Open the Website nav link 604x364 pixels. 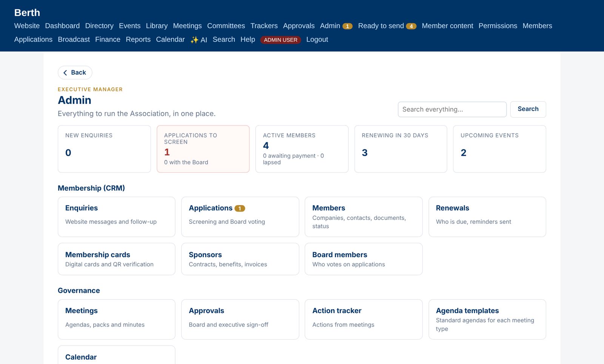[27, 26]
